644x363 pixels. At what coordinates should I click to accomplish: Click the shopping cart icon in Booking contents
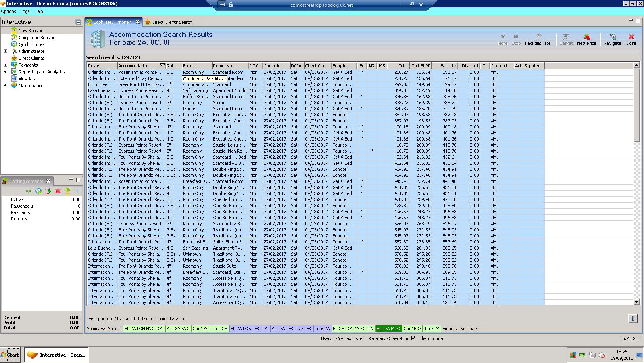pyautogui.click(x=48, y=191)
